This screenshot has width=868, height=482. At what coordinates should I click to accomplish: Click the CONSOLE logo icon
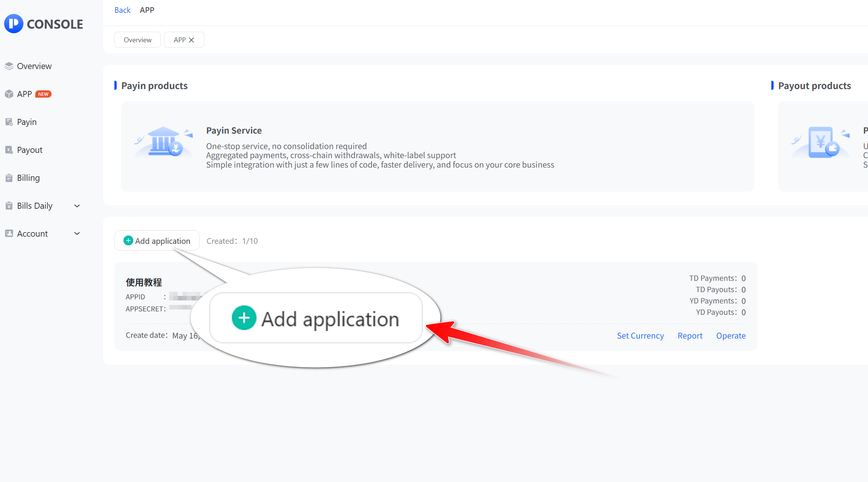[14, 24]
